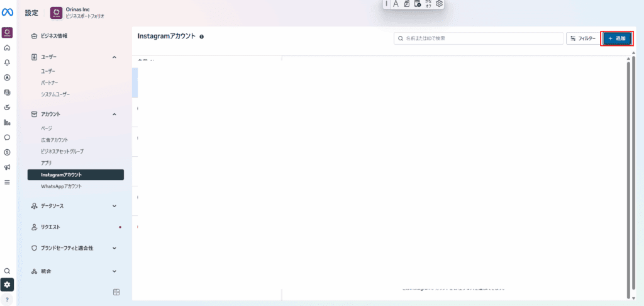Click the blue 追加 button
The image size is (644, 306).
616,38
